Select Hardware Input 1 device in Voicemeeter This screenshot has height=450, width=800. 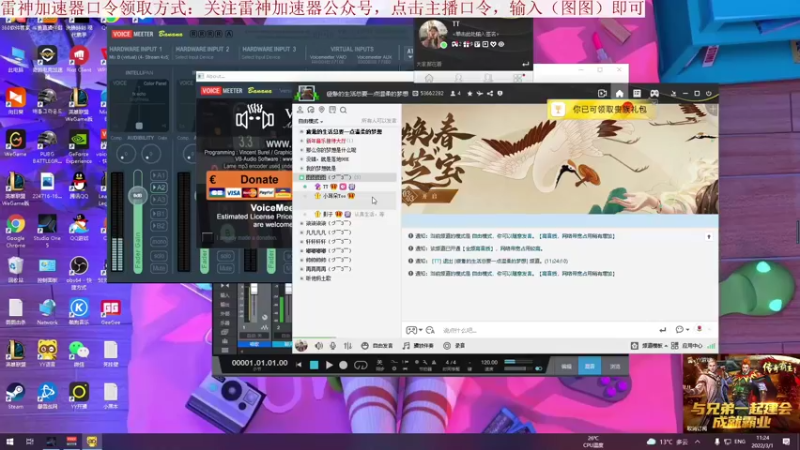coord(139,57)
